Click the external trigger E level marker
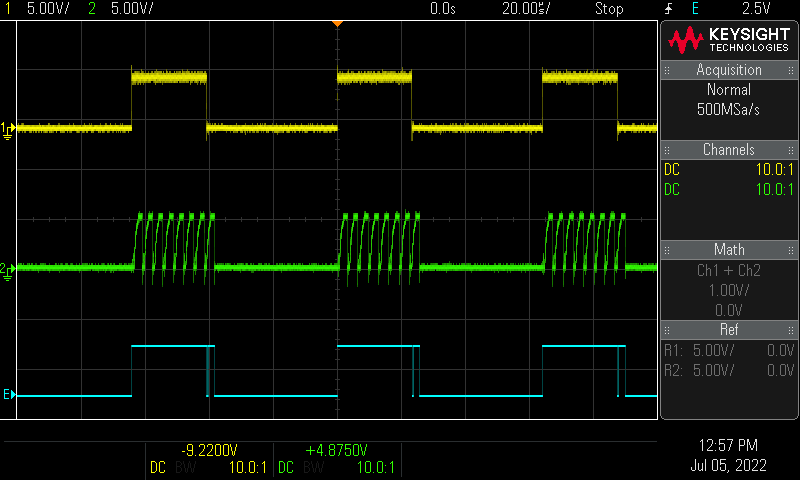 (9, 394)
